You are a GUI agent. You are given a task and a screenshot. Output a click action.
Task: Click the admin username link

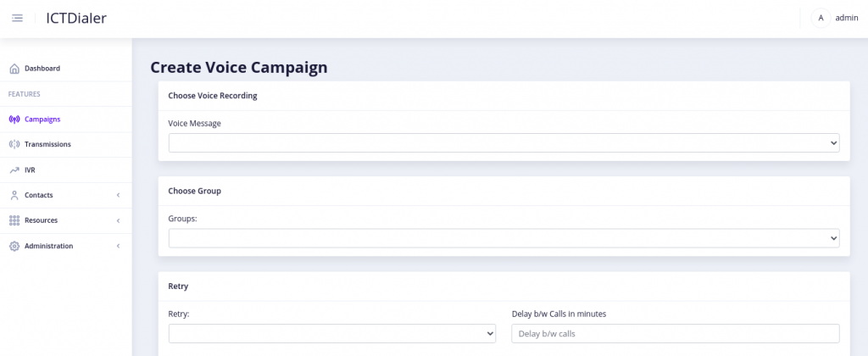coord(847,19)
